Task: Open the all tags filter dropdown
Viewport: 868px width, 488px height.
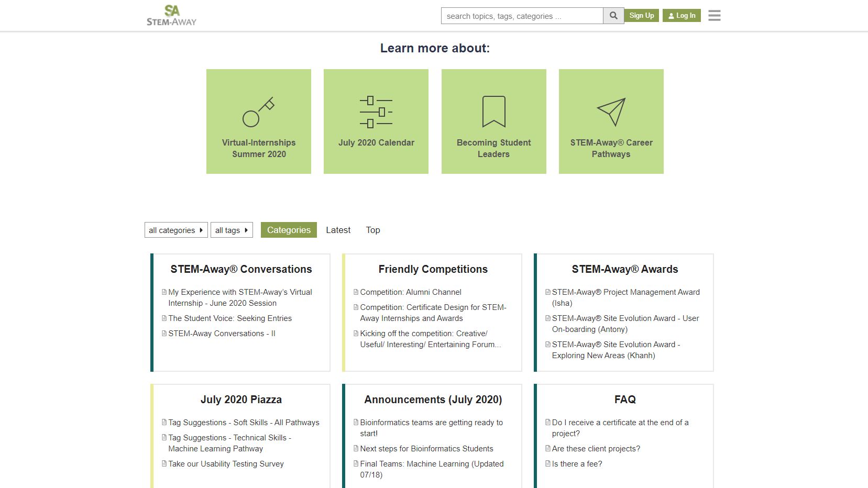Action: [231, 230]
